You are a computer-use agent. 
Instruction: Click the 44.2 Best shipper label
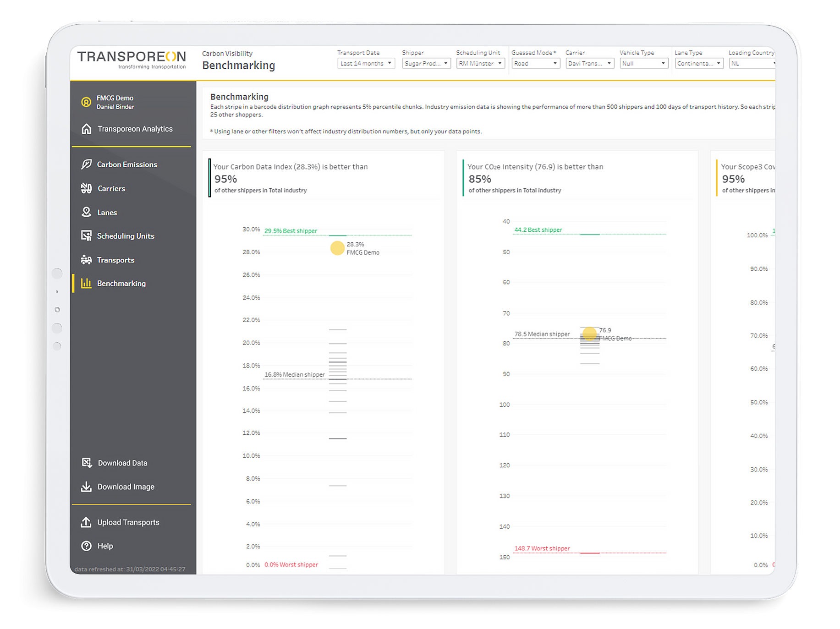tap(538, 230)
